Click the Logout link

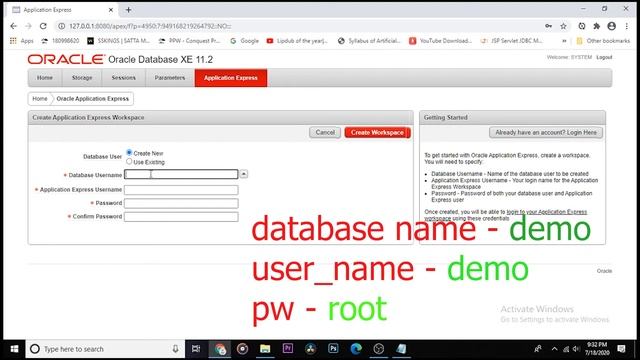[604, 57]
